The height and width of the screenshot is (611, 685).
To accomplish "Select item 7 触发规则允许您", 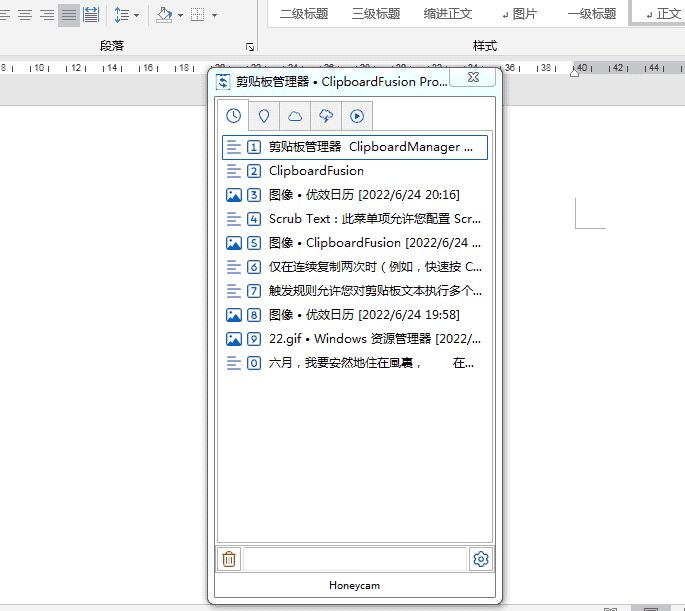I will pos(355,291).
